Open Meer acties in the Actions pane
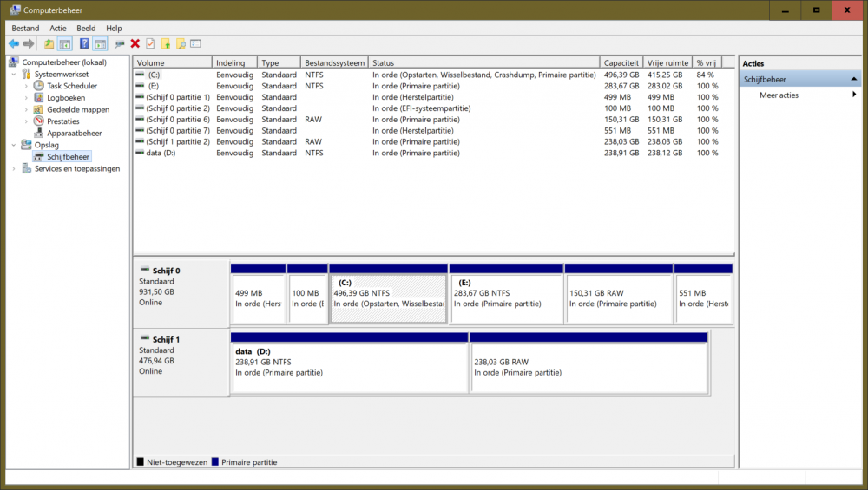The height and width of the screenshot is (490, 868). point(779,95)
